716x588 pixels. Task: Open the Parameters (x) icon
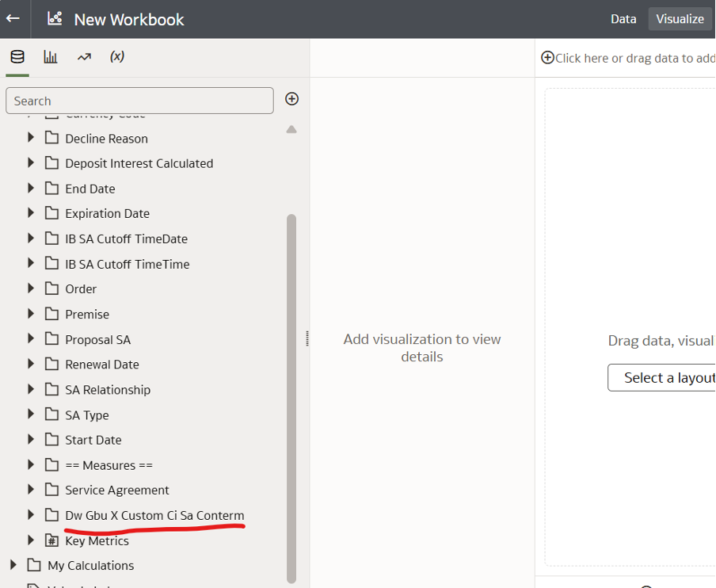click(x=117, y=57)
